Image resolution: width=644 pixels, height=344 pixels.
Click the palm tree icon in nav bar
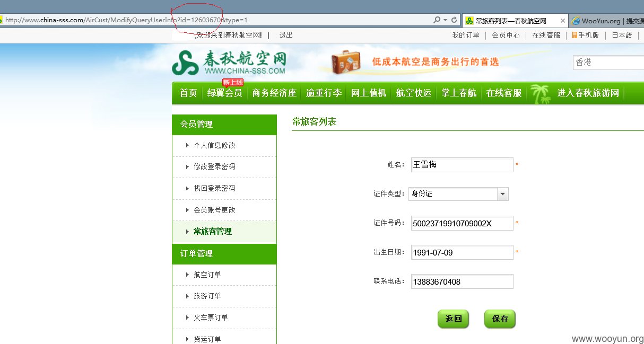point(541,94)
